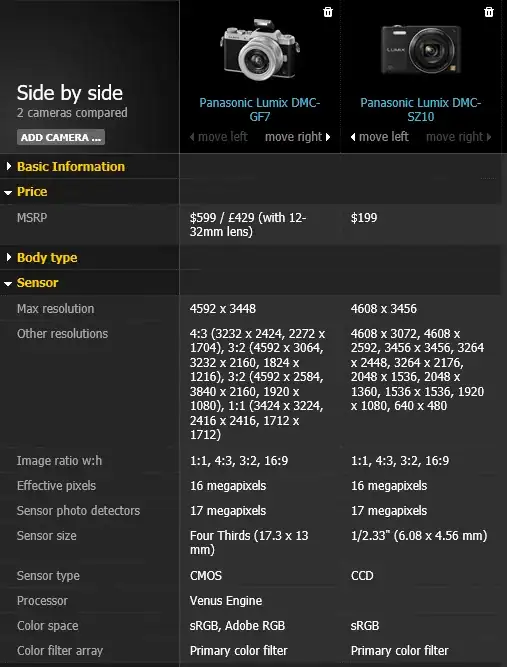Move the DMC-SZ10 column left
The image size is (507, 667).
tap(379, 137)
